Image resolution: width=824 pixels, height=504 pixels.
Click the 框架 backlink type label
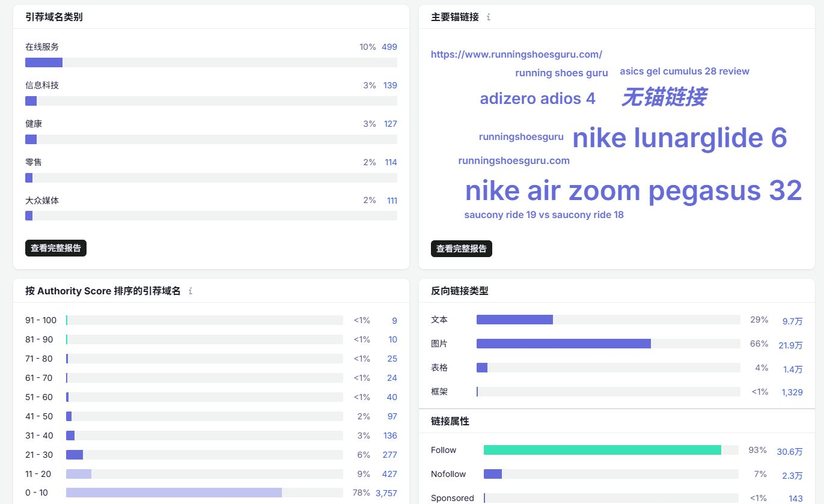tap(439, 392)
